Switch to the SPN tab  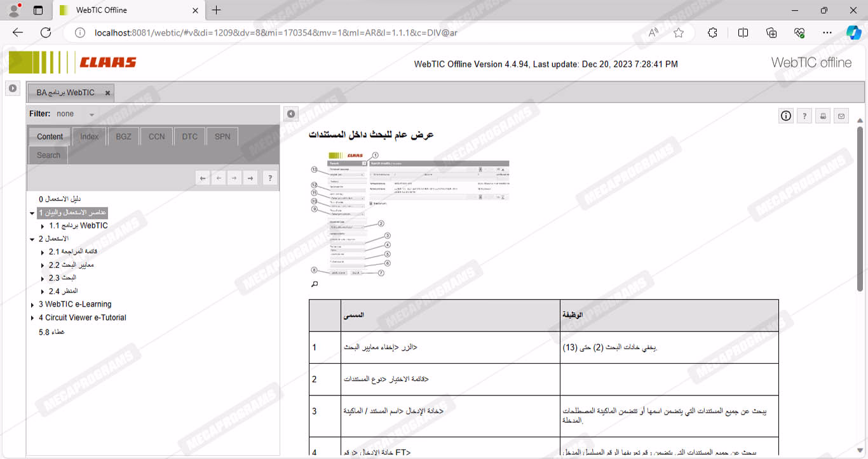[222, 136]
